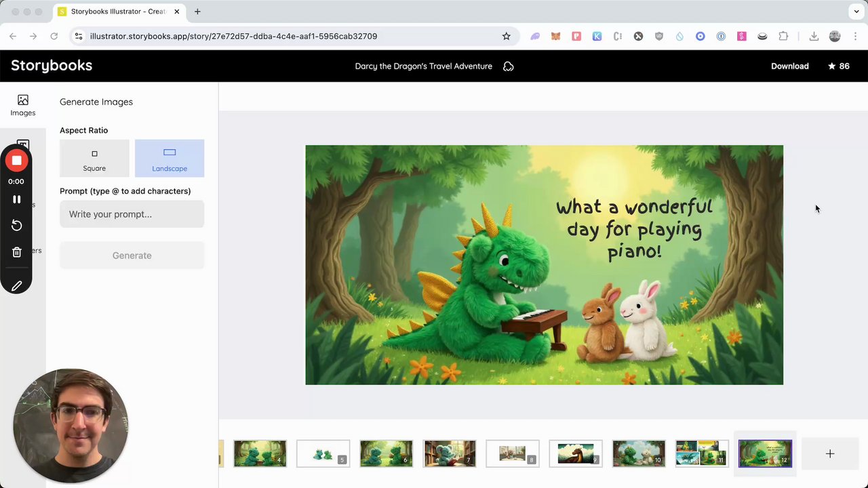The image size is (868, 488).
Task: Open the site information icon in the address bar
Action: pyautogui.click(x=79, y=36)
